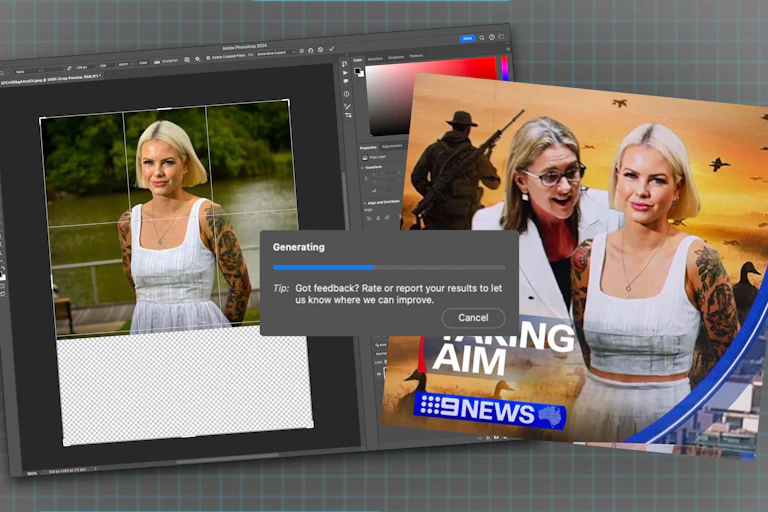Open crop overlay grid options icon

[187, 60]
